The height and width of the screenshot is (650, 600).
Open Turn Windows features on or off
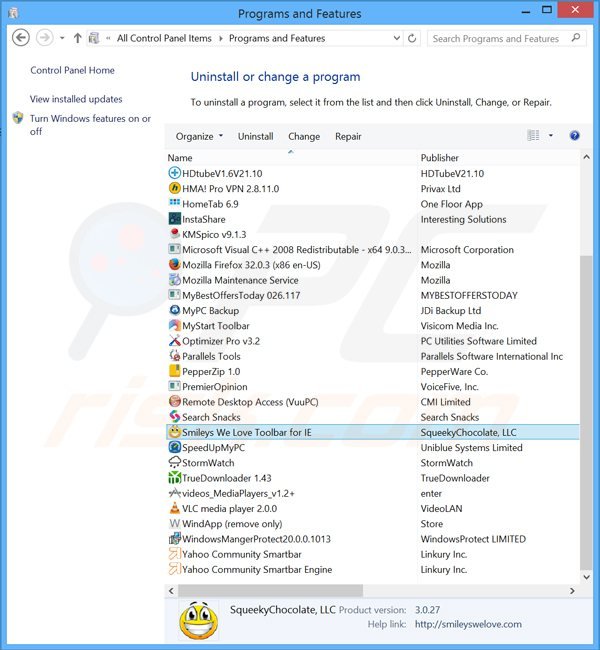coord(90,124)
